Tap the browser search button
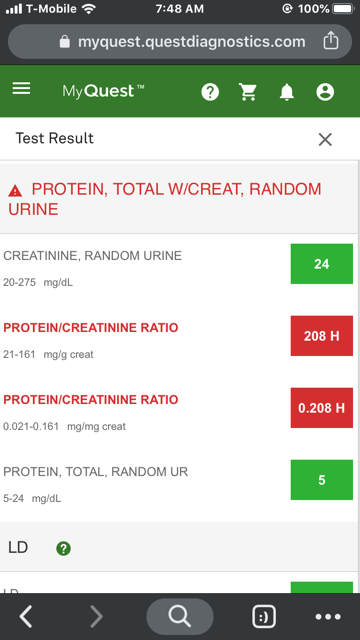The image size is (360, 640). click(180, 616)
